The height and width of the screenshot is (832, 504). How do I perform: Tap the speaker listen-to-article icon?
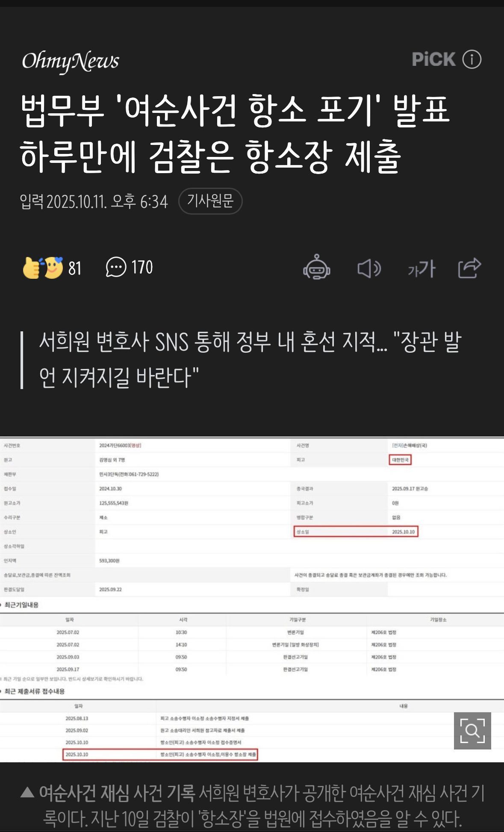[369, 268]
